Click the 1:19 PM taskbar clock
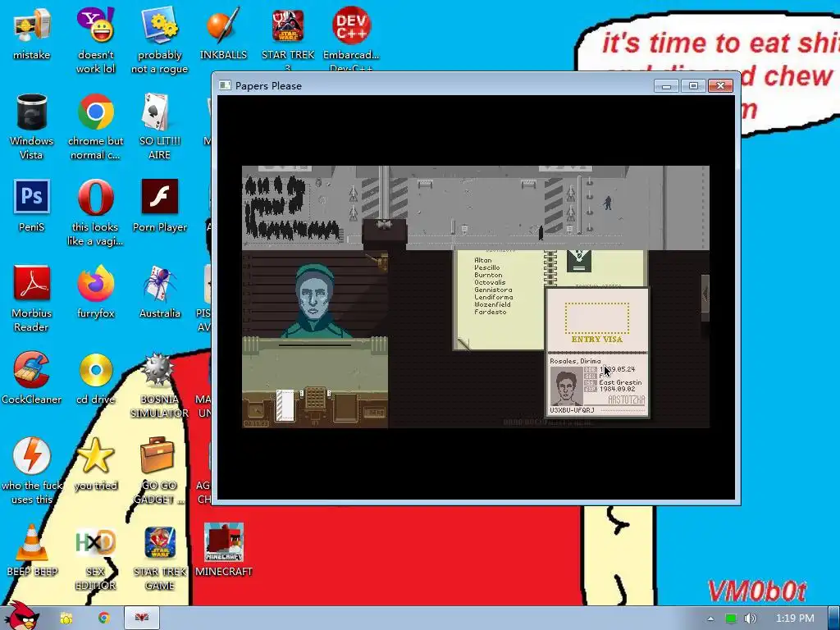Screen dimensions: 840x630 (795, 619)
